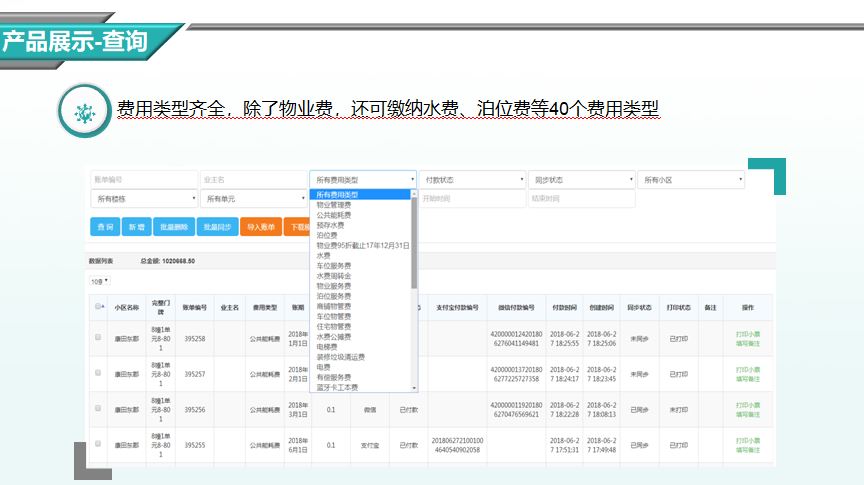Select 预存水费 option in the list
This screenshot has width=864, height=485.
(x=330, y=225)
